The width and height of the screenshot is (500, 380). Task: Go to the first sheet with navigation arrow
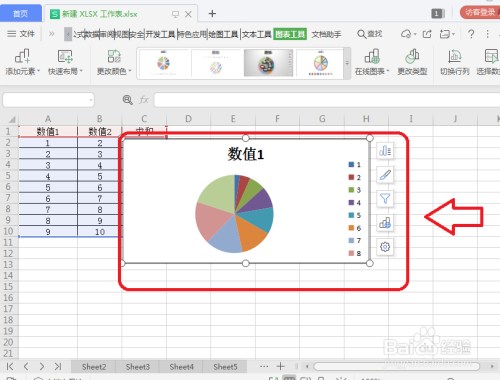point(10,366)
